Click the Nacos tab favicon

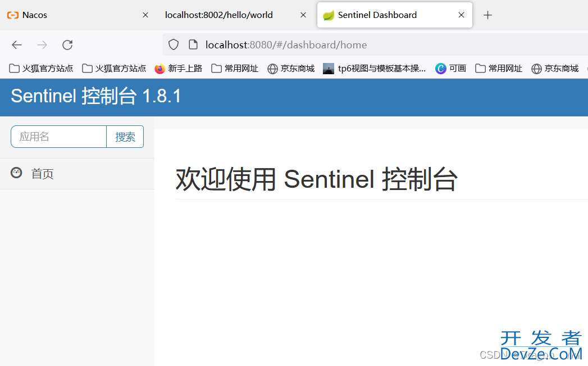pyautogui.click(x=13, y=15)
